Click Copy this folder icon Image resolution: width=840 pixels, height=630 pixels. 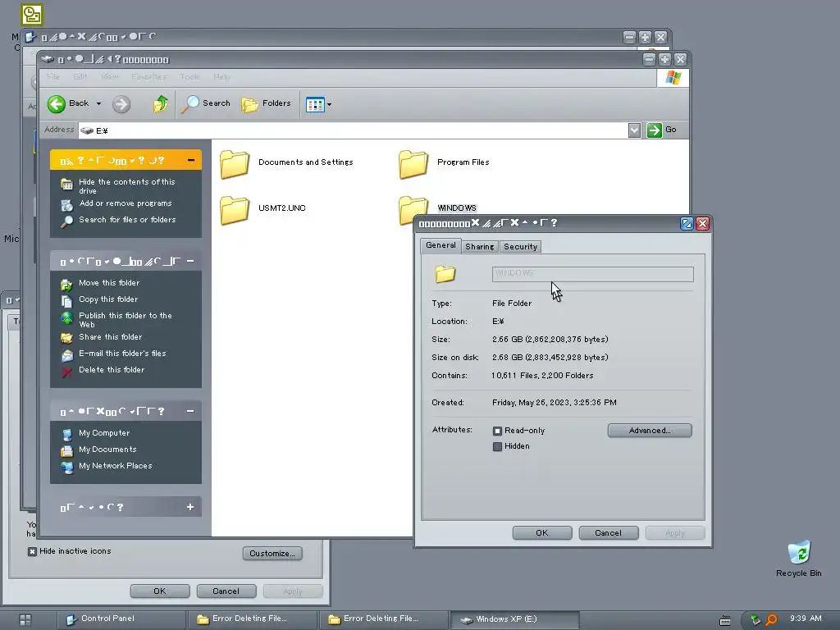click(66, 300)
